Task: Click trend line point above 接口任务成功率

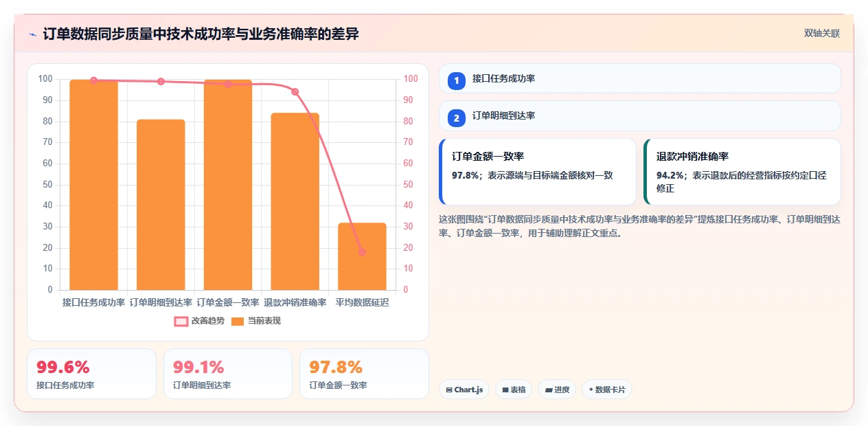Action: pyautogui.click(x=93, y=80)
